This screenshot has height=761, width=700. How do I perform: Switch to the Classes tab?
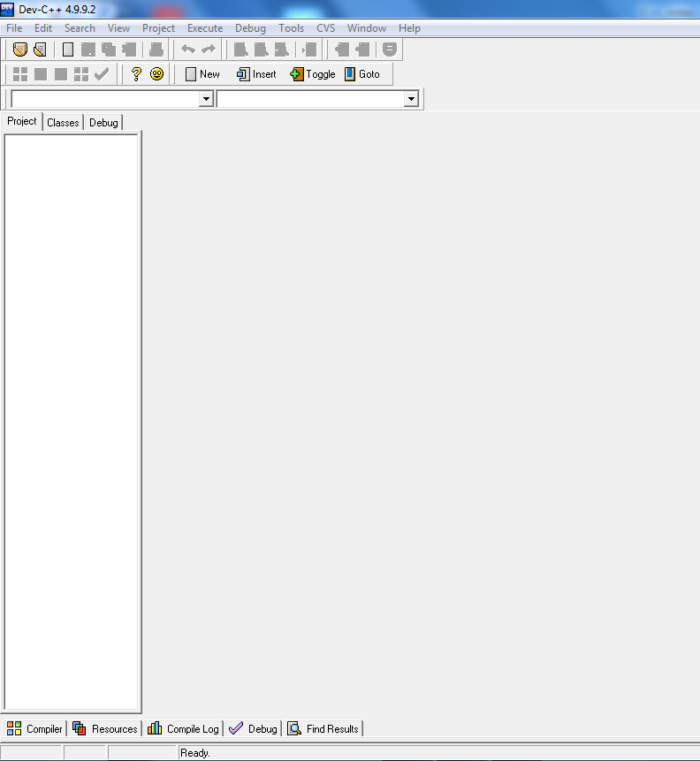pyautogui.click(x=63, y=123)
